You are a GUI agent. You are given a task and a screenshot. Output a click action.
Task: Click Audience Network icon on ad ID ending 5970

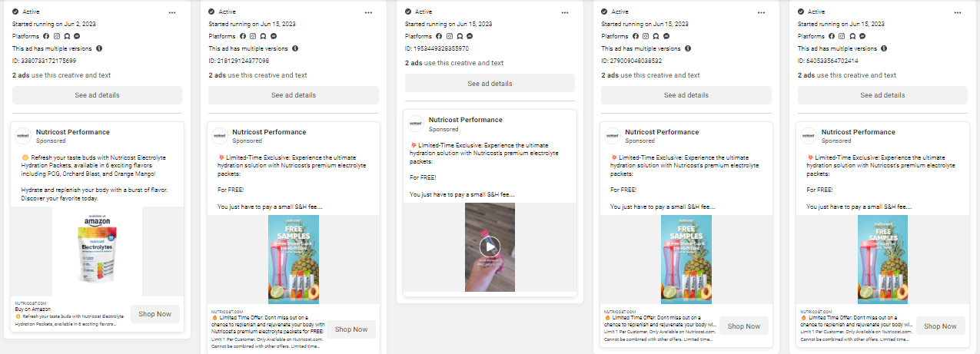coord(460,36)
